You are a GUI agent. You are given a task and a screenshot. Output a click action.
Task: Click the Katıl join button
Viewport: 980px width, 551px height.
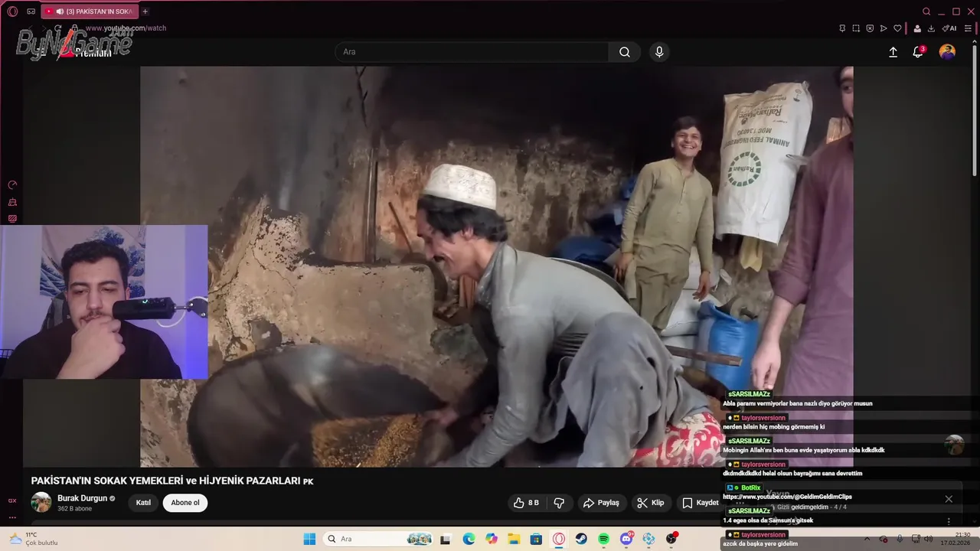143,503
